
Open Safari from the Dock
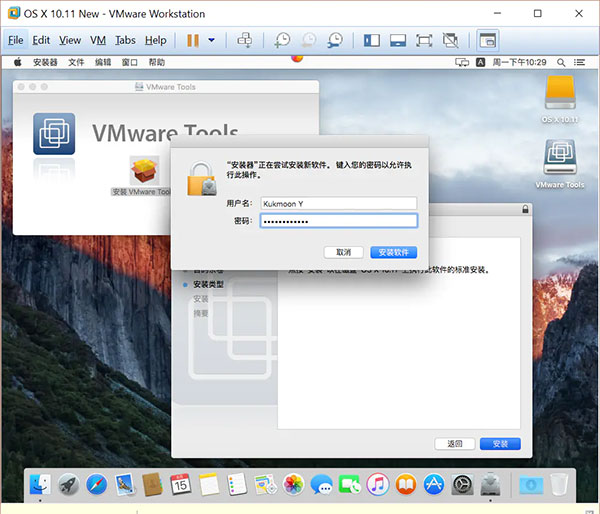[96, 484]
